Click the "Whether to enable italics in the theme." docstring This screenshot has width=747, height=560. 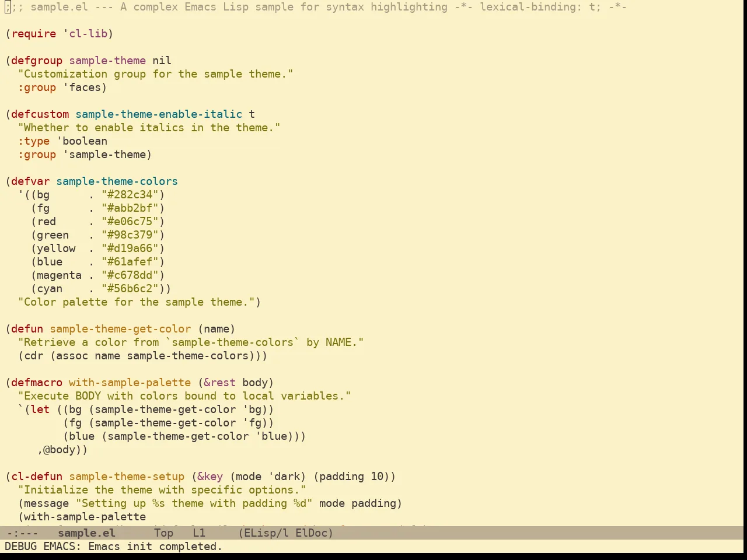point(149,128)
